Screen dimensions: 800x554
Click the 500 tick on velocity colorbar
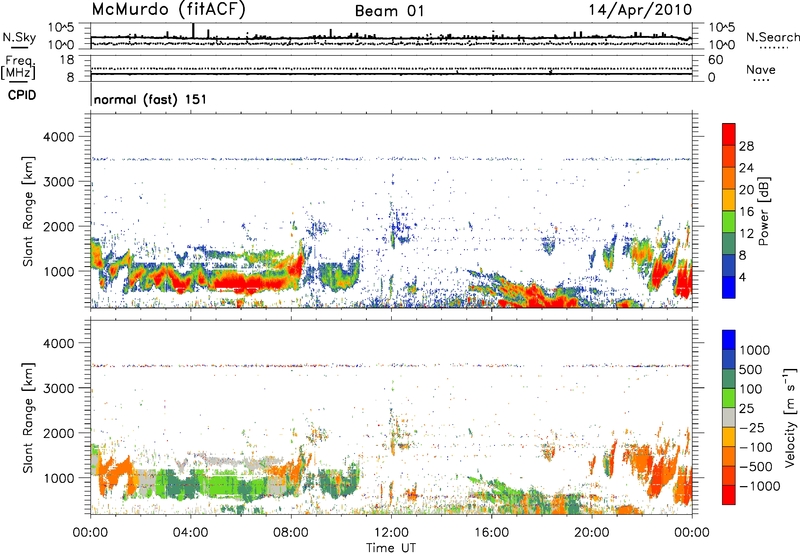(751, 369)
